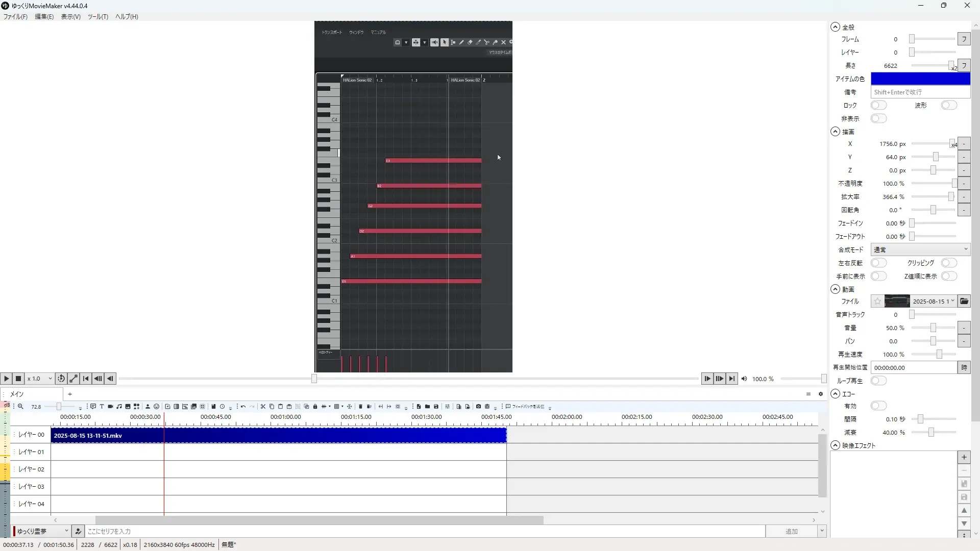Click the stop playback button

tap(18, 379)
